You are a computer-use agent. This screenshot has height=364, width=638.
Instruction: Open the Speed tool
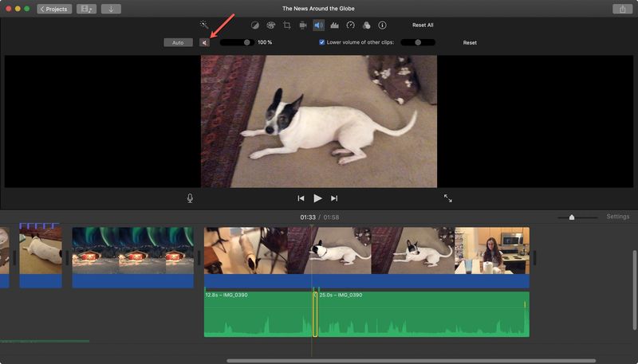350,25
